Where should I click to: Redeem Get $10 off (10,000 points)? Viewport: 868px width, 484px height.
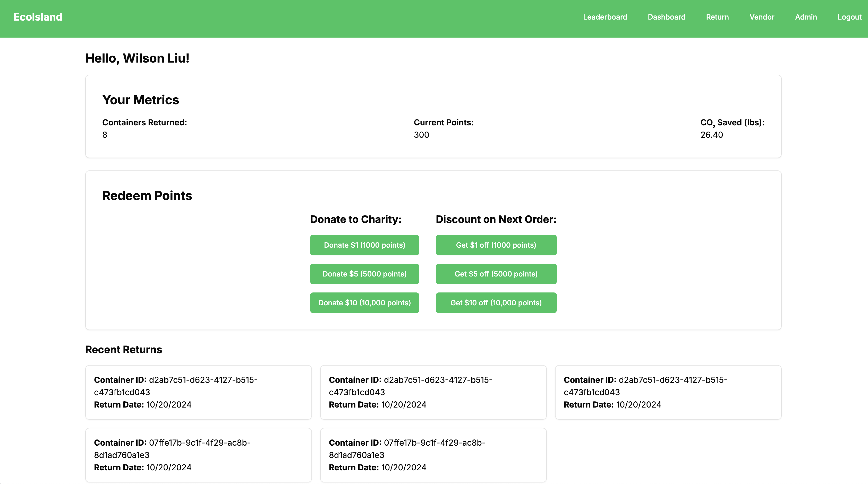coord(496,302)
